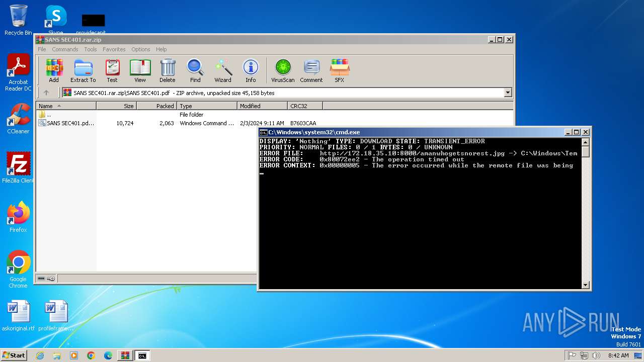The height and width of the screenshot is (362, 644).
Task: Switch to WinRAR taskbar button
Action: tap(125, 355)
